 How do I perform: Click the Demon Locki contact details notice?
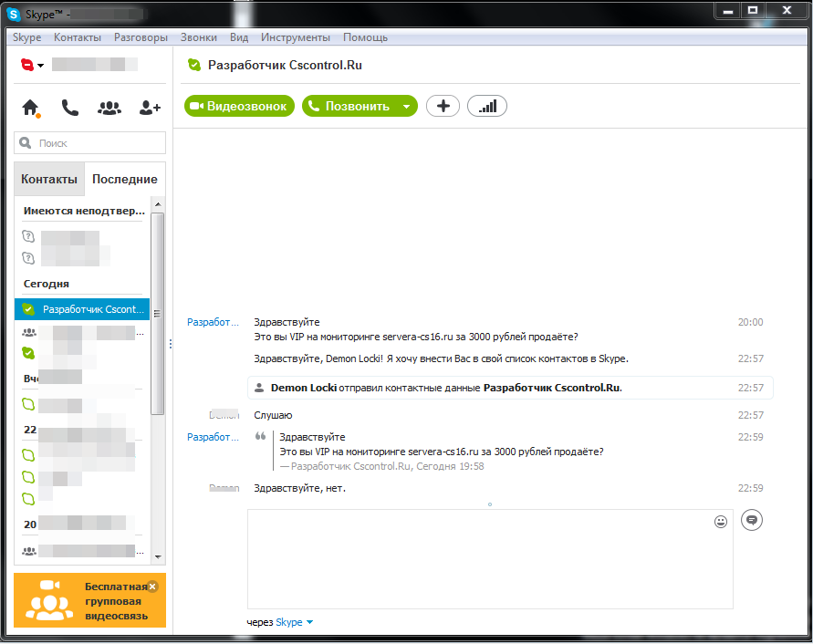coord(510,388)
